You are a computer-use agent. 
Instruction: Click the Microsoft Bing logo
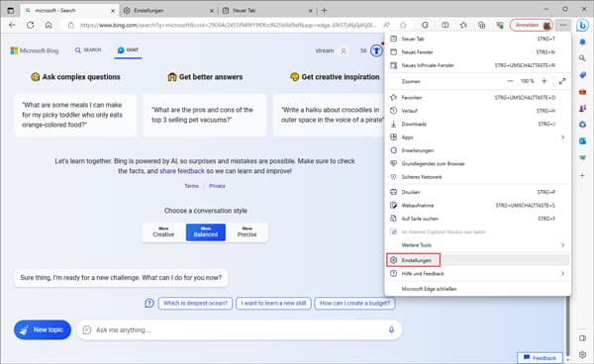point(35,50)
